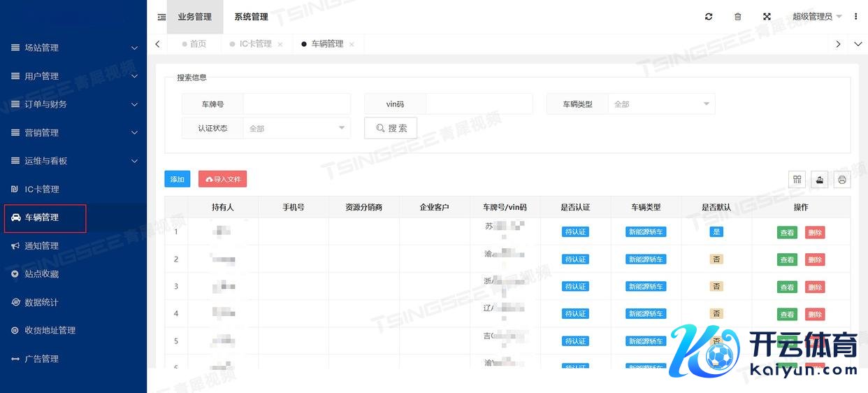Click the blue 添加 button
This screenshot has height=393, width=868.
(177, 179)
